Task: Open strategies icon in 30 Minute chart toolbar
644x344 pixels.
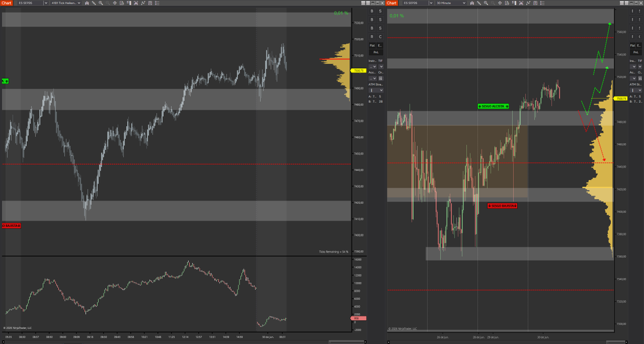Action: pyautogui.click(x=528, y=3)
